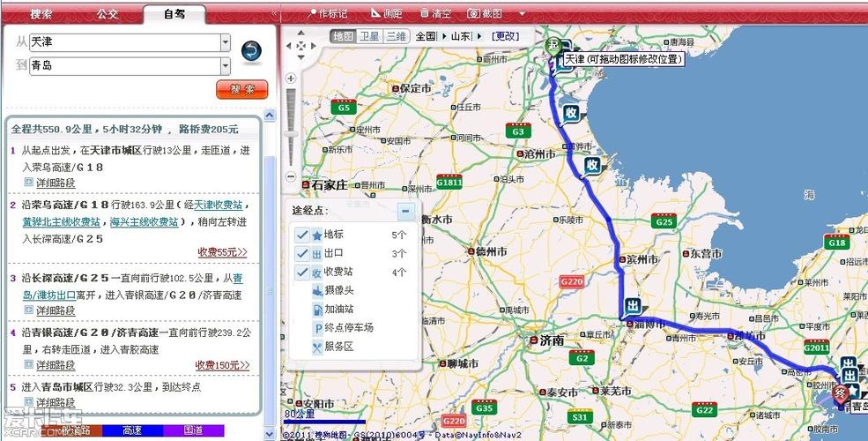
Task: Expand the arrow after 山东
Action: 479,36
